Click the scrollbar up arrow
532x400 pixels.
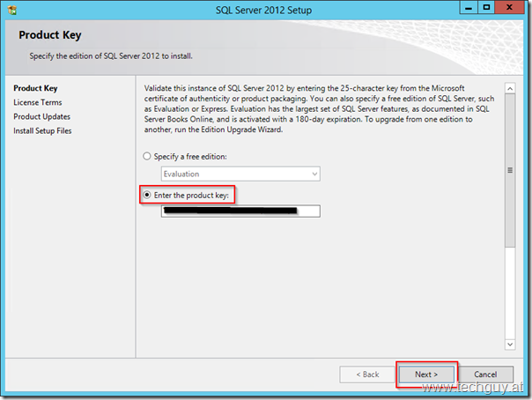[510, 89]
